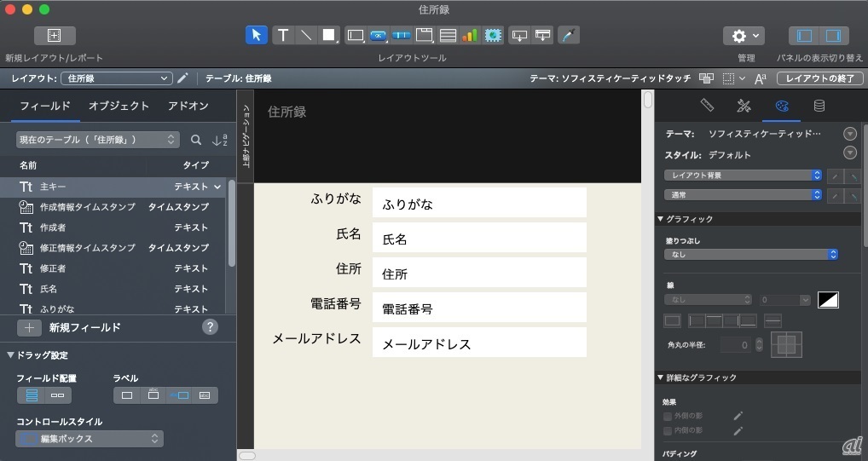Viewport: 868px width, 461px height.
Task: Pick the Chart tool icon
Action: (x=470, y=35)
